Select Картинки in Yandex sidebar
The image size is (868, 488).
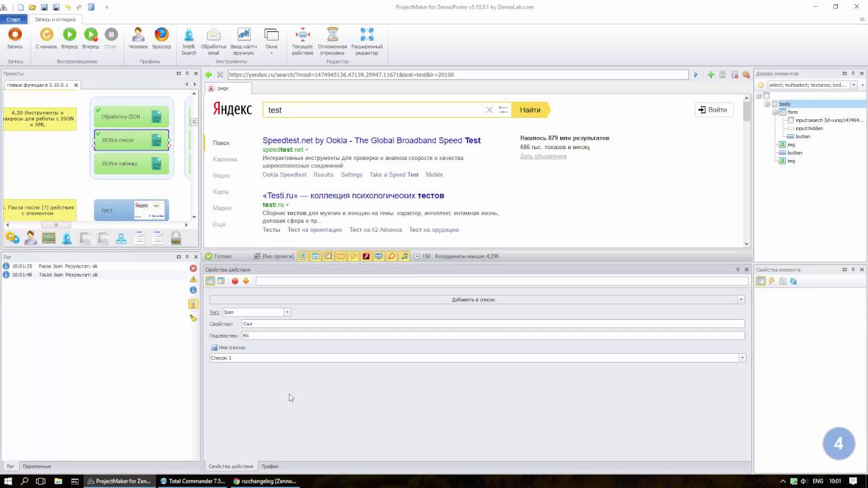coord(225,159)
